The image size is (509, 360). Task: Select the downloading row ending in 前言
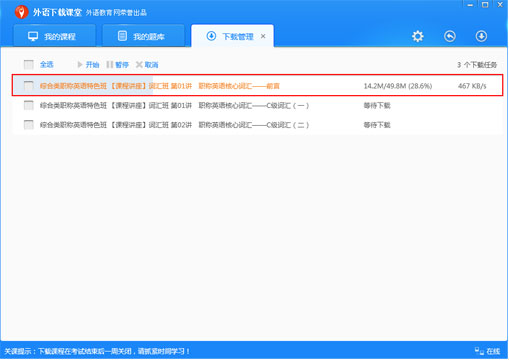click(257, 86)
